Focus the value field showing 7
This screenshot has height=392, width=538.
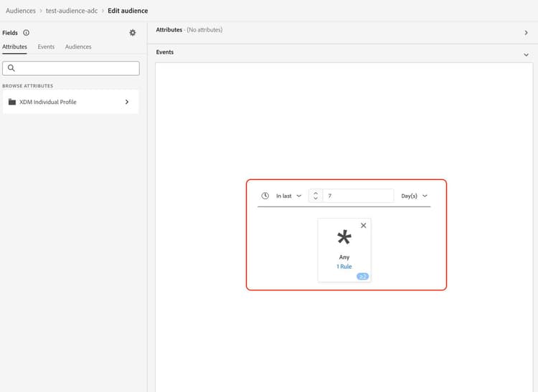click(x=358, y=196)
